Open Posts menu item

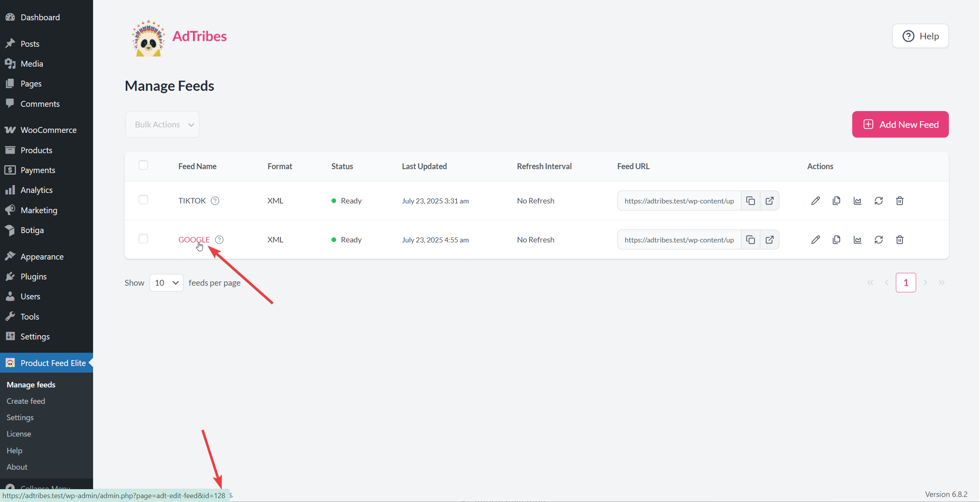(x=46, y=44)
